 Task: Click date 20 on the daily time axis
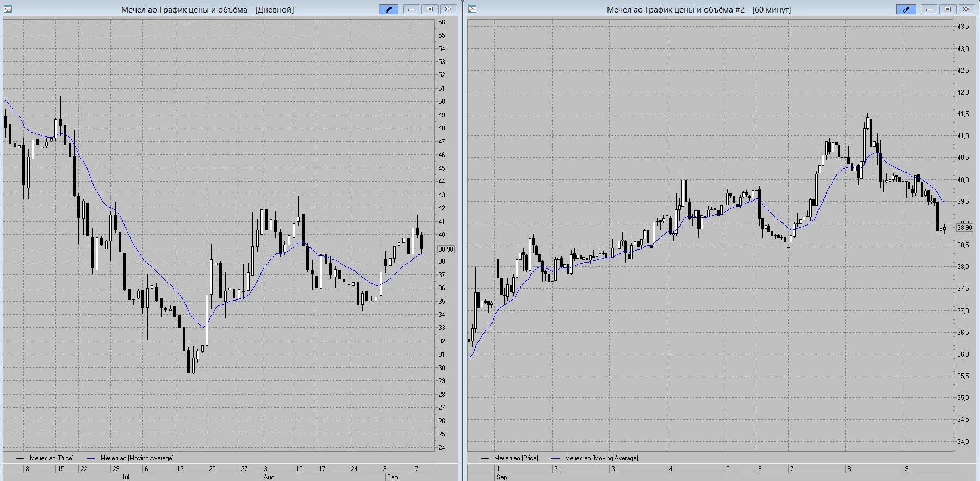point(212,469)
